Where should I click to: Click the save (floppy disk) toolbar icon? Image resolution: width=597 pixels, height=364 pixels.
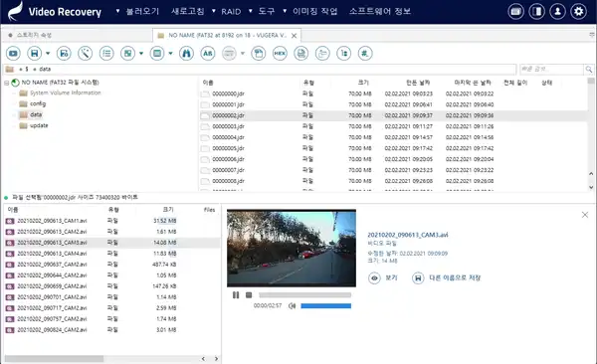(x=34, y=54)
